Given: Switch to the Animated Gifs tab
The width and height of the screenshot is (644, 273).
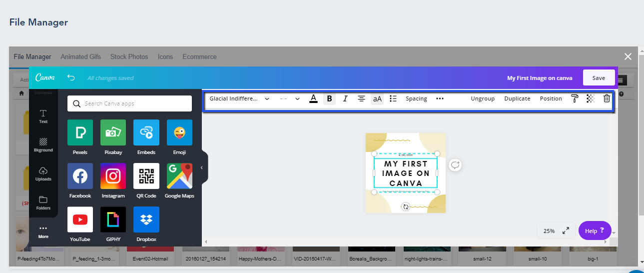Looking at the screenshot, I should point(81,56).
